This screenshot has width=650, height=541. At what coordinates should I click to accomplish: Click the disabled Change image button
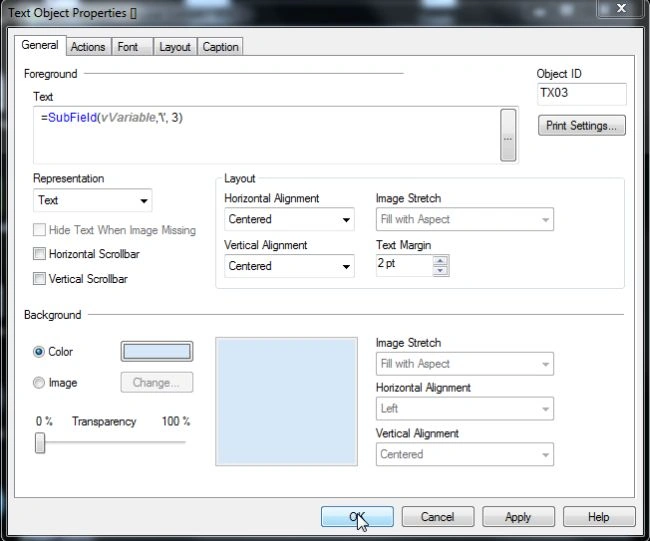157,382
